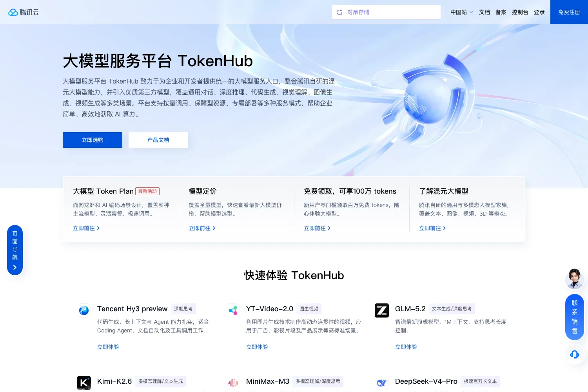
Task: Focus the 对象存储 search field
Action: coord(386,12)
